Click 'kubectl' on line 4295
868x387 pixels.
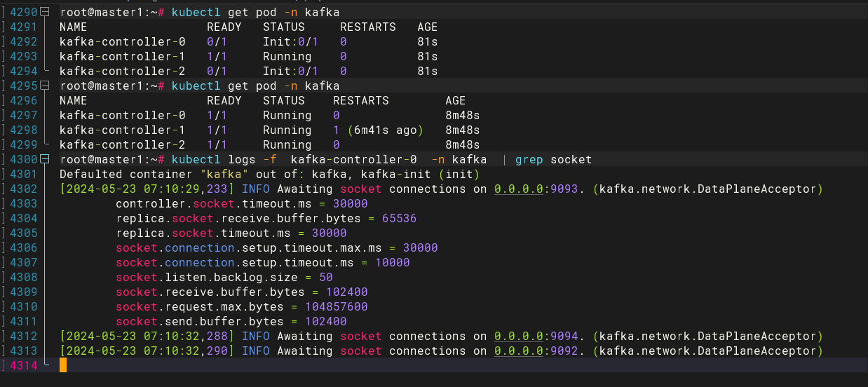(x=196, y=86)
